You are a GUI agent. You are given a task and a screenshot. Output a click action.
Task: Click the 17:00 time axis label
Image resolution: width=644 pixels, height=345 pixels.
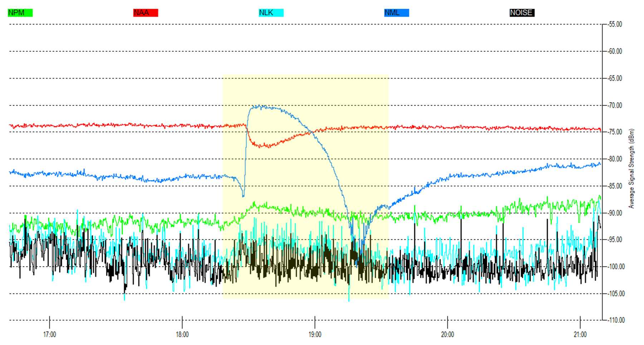(x=49, y=335)
